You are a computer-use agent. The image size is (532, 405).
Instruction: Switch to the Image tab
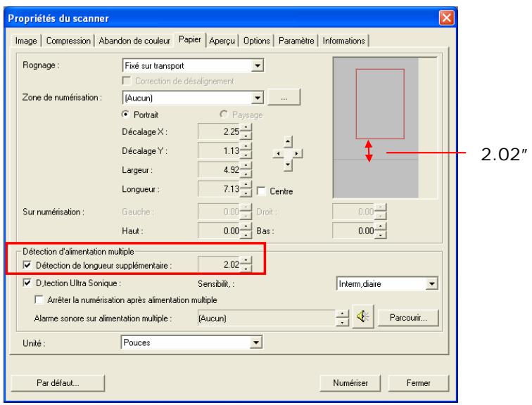(26, 41)
